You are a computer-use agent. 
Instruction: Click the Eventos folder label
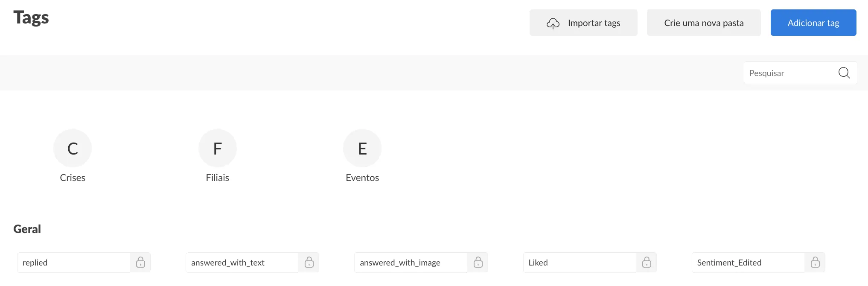[362, 178]
